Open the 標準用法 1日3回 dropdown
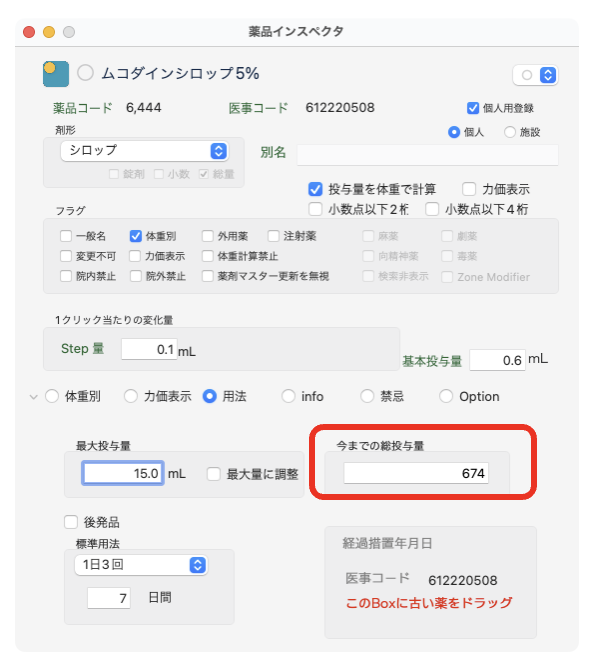The image size is (606, 668). tap(141, 565)
